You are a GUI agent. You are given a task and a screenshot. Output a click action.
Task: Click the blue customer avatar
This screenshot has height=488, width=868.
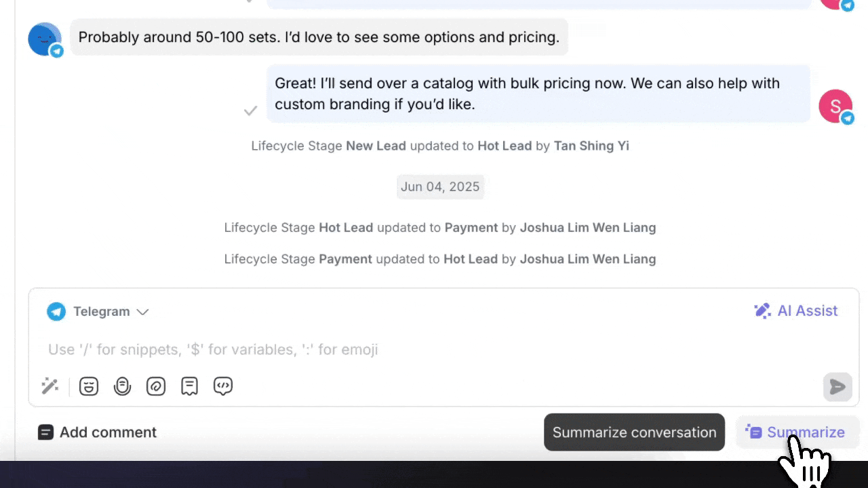[x=43, y=39]
